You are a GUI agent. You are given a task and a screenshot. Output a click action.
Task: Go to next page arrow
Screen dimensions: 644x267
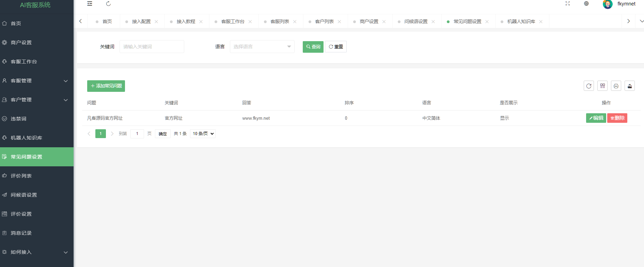pyautogui.click(x=112, y=134)
